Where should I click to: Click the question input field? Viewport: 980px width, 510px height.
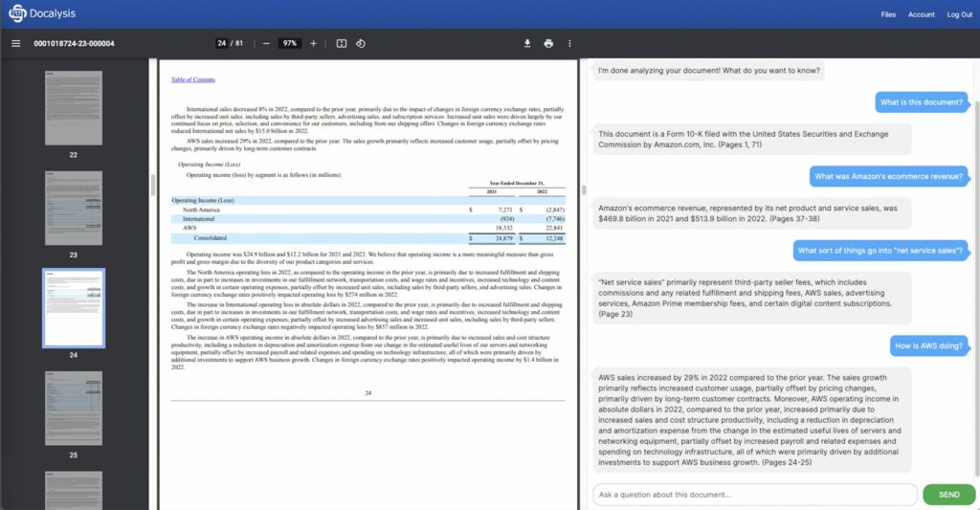coord(754,495)
